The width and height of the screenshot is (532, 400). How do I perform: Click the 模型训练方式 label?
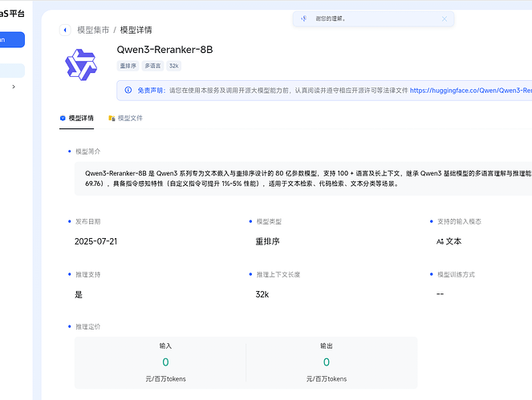[456, 275]
